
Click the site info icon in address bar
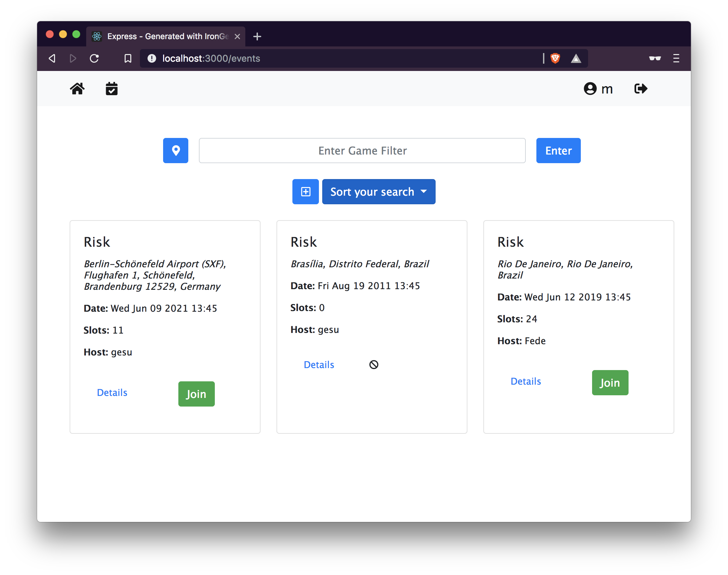click(x=152, y=59)
